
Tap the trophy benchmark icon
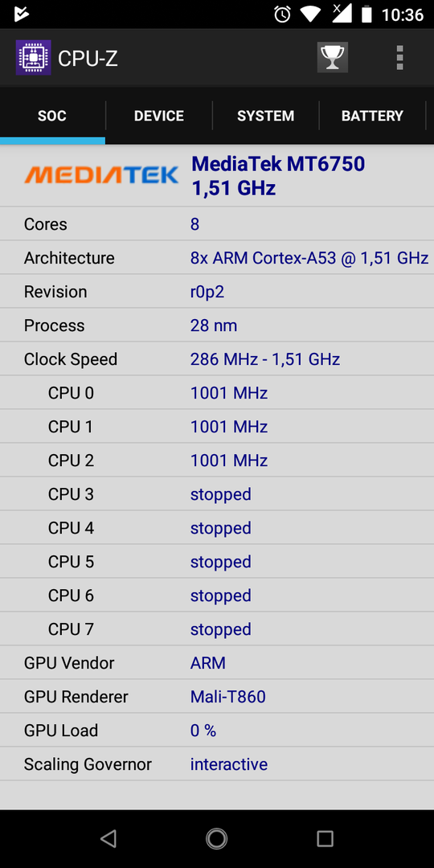coord(332,58)
